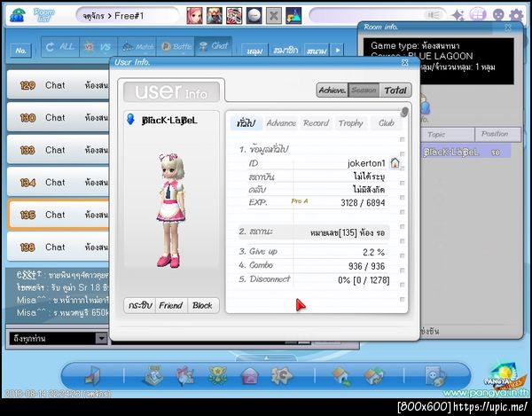Select chat room 130
This screenshot has width=532, height=416.
pos(58,117)
